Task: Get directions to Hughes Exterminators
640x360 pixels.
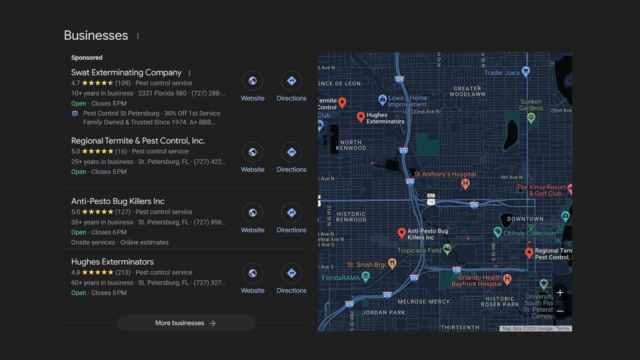Action: click(291, 273)
